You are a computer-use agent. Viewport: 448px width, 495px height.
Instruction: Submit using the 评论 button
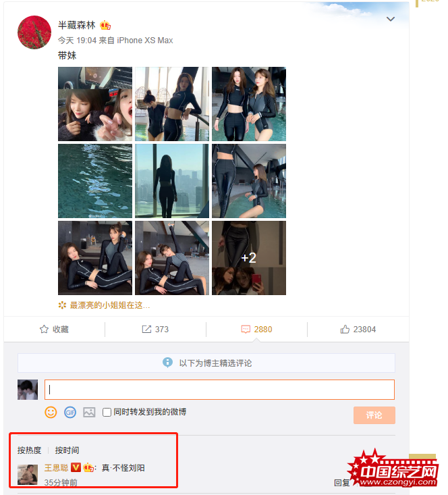(374, 415)
